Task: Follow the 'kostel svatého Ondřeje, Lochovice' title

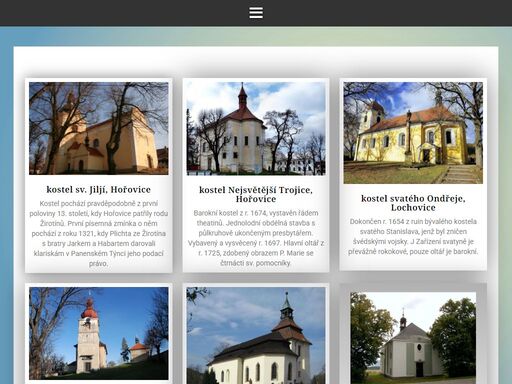Action: (413, 203)
